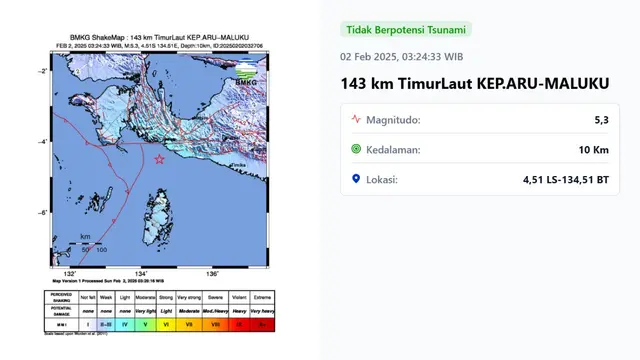Click the red magnitude pulse icon
The height and width of the screenshot is (360, 640).
pos(356,119)
